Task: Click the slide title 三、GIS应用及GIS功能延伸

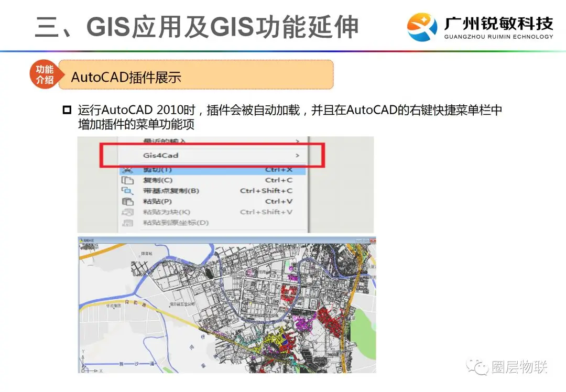Action: pos(197,27)
